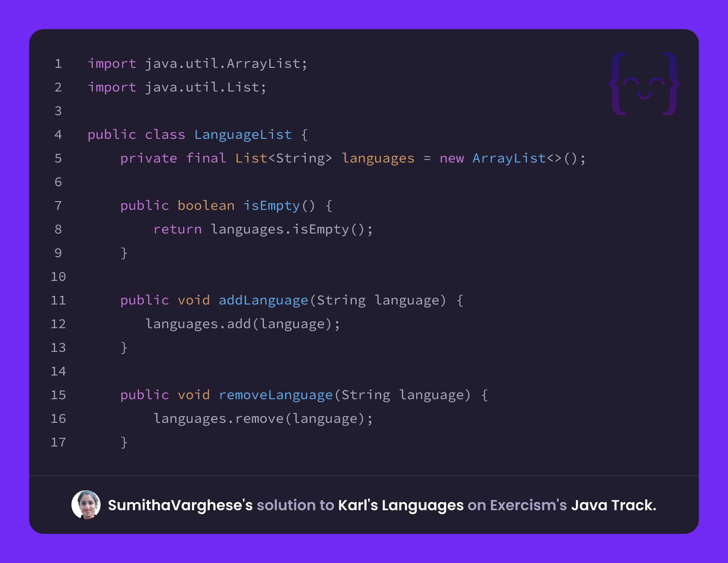Click '(String language)' parameter on line 15
This screenshot has height=563, width=728.
(x=402, y=395)
